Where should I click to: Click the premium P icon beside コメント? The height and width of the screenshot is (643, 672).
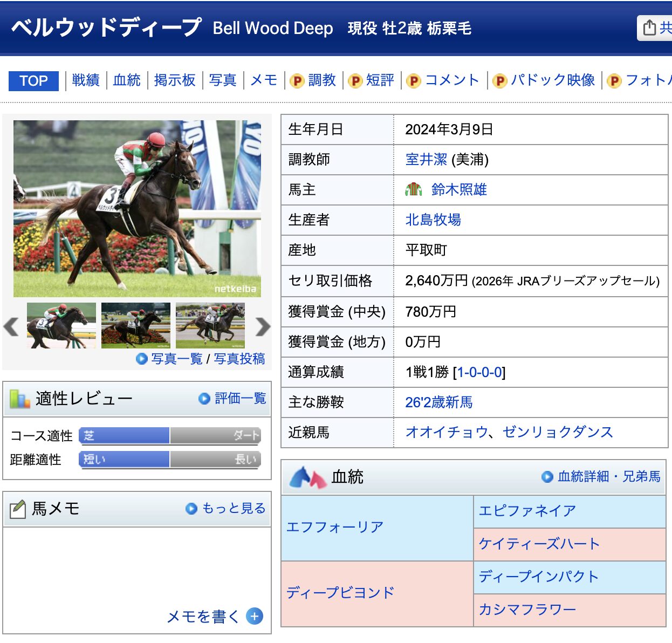point(414,81)
